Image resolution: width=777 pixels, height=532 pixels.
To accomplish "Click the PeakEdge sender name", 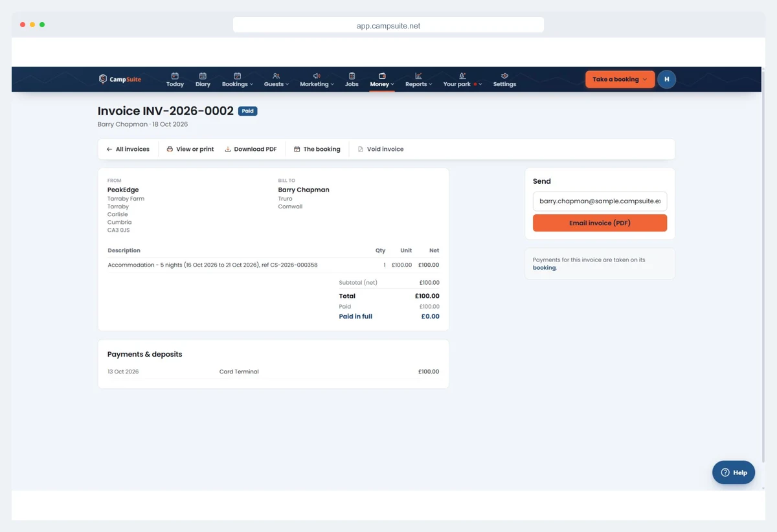I will (123, 190).
